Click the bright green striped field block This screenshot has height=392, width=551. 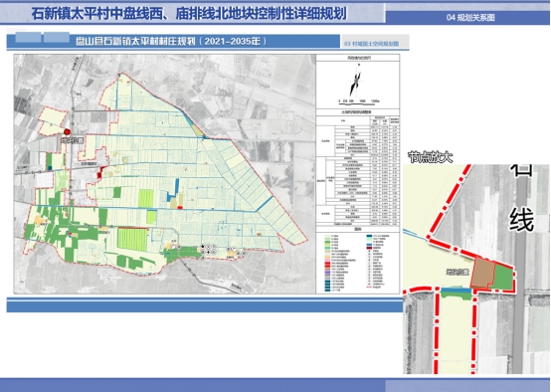pos(131,240)
